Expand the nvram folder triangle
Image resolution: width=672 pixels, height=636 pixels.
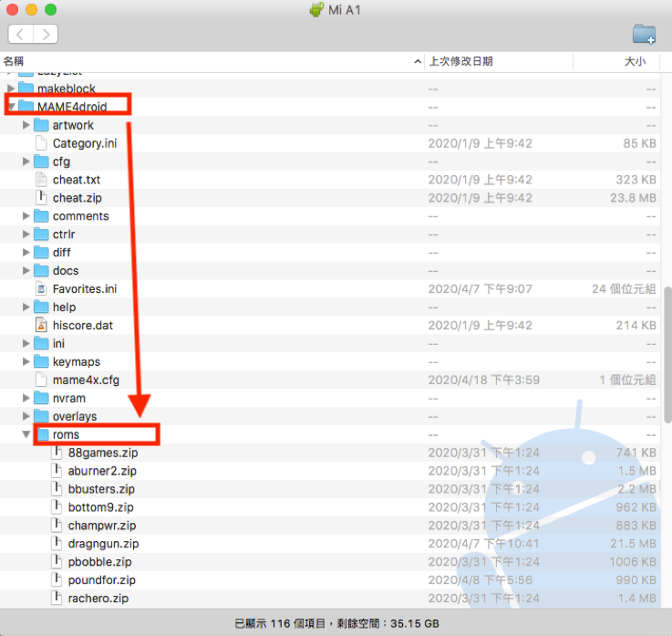pyautogui.click(x=26, y=398)
